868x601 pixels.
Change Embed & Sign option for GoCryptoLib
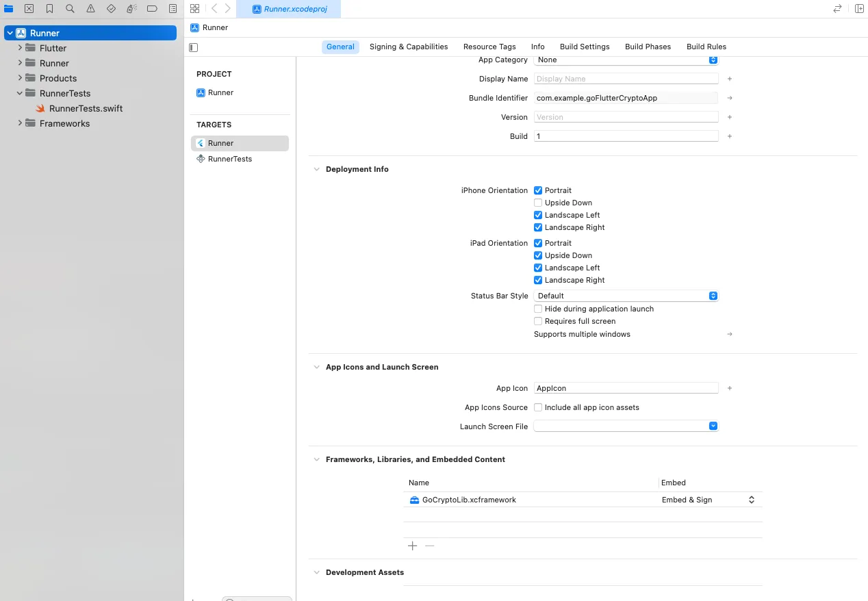[709, 500]
